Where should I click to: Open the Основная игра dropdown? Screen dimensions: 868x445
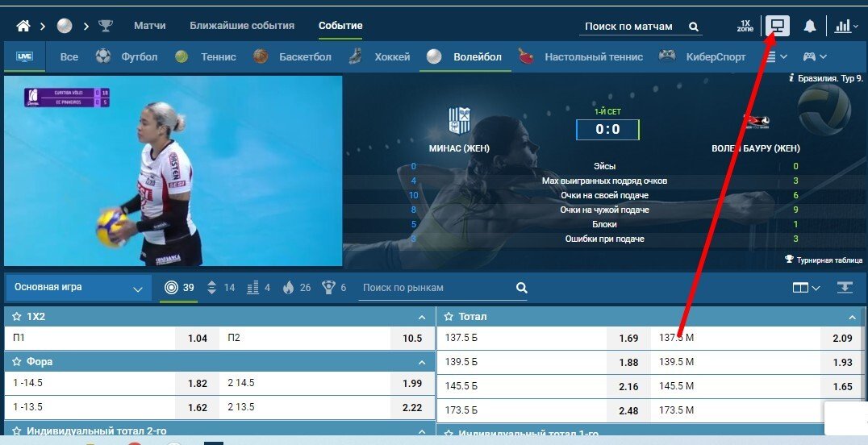click(x=78, y=288)
